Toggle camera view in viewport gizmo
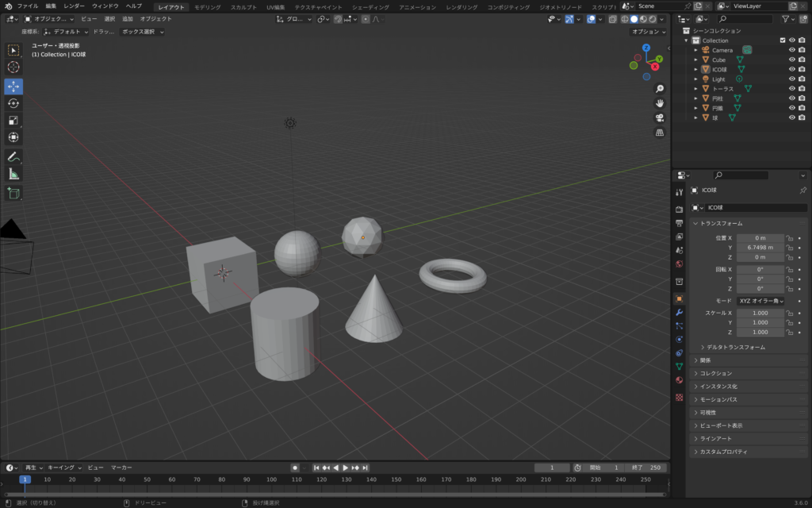The height and width of the screenshot is (508, 812). (x=659, y=117)
